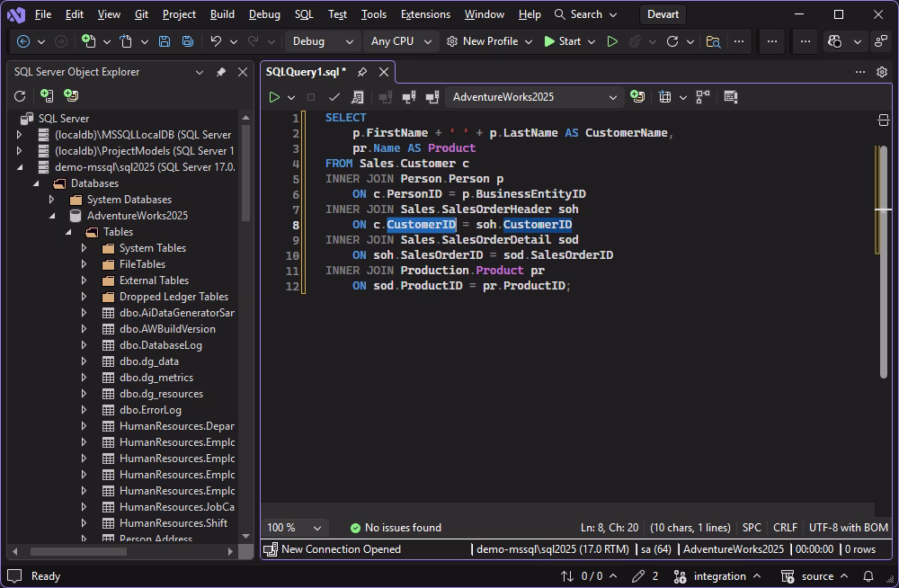The height and width of the screenshot is (588, 899).
Task: Click the estimated execution plan icon
Action: pos(358,97)
